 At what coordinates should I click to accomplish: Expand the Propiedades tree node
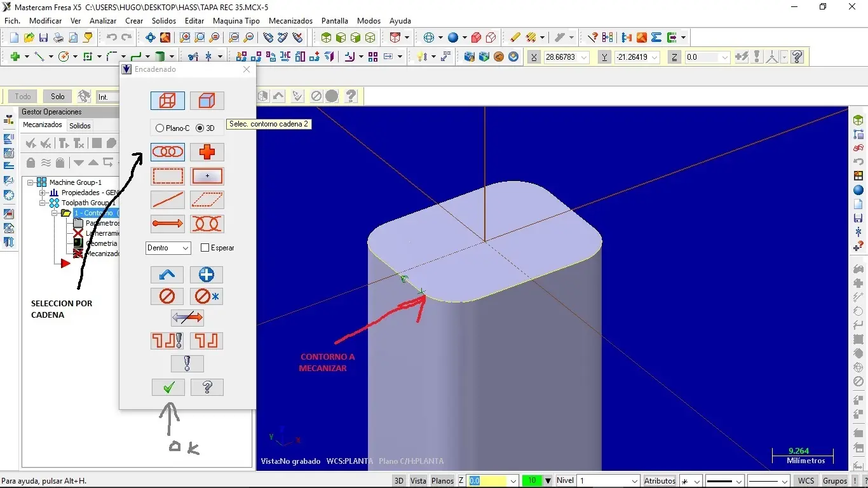coord(42,193)
